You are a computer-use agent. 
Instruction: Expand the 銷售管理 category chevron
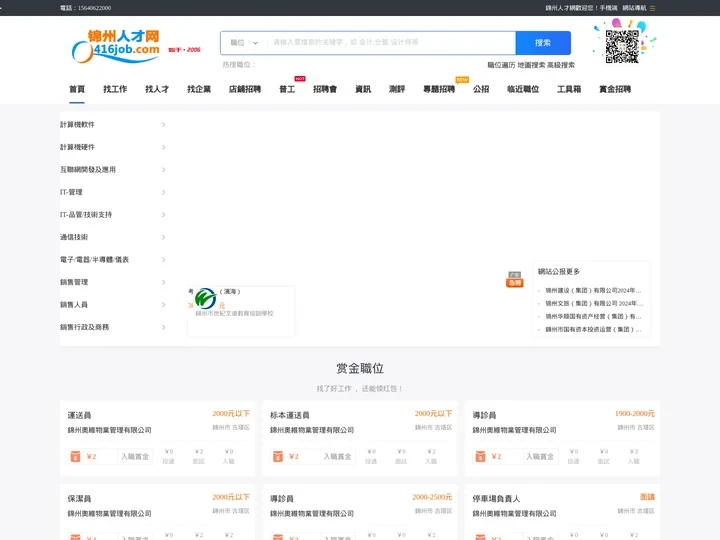[x=163, y=282]
